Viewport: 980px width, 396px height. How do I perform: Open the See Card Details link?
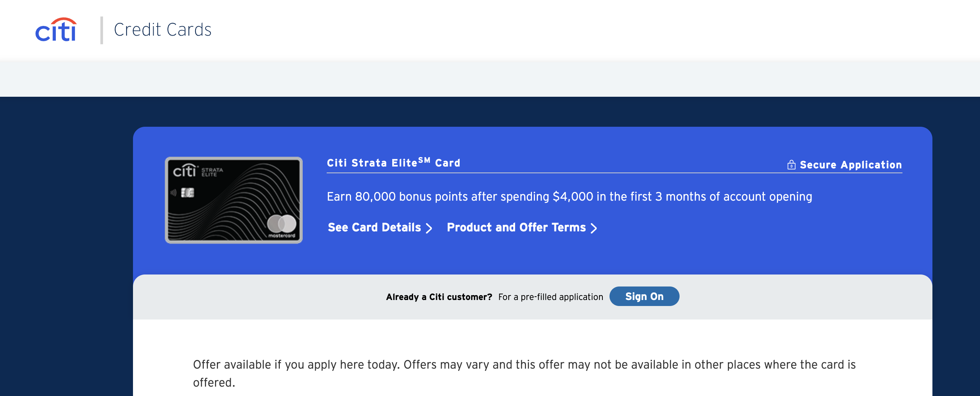pos(374,227)
